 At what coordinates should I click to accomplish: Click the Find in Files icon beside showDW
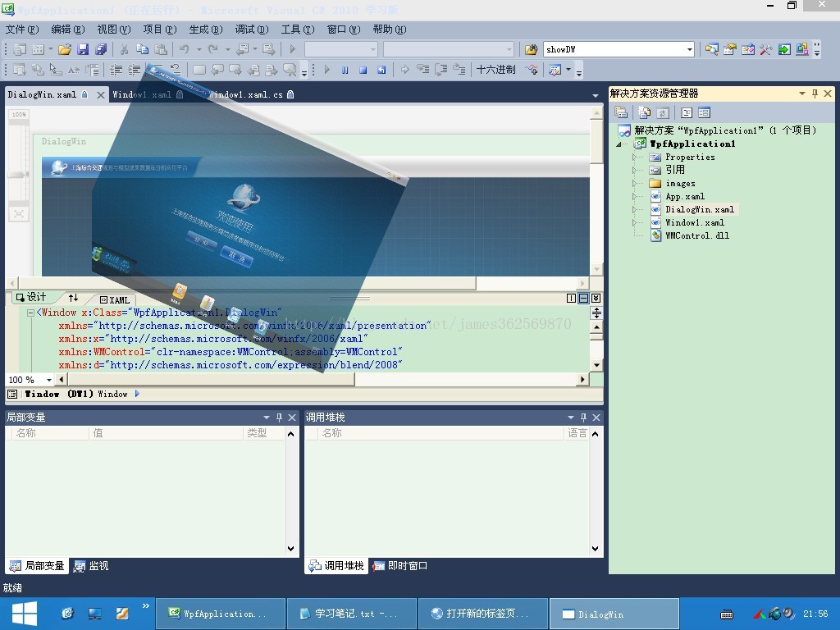tap(531, 49)
